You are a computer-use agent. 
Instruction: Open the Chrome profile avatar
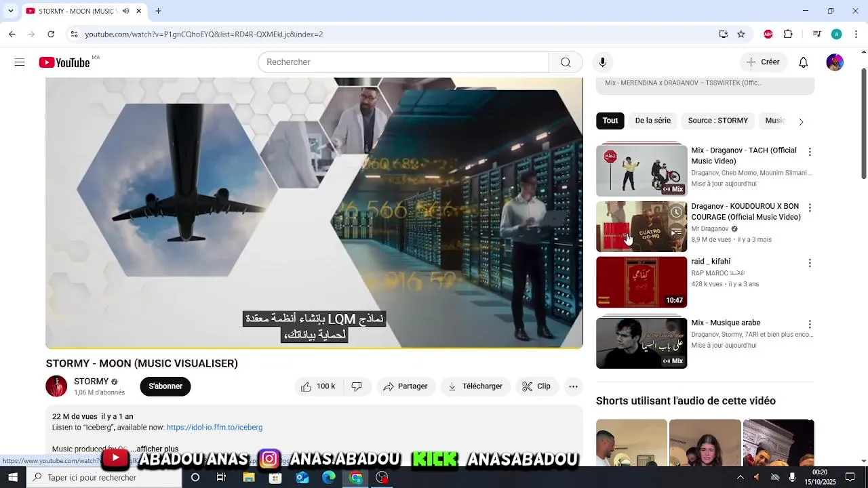click(x=837, y=34)
